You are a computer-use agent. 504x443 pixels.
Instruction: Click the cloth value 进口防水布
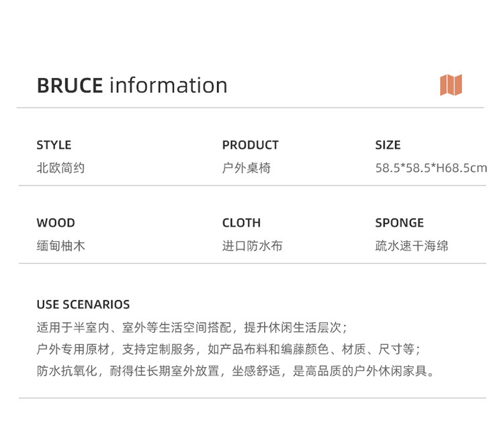coord(252,246)
